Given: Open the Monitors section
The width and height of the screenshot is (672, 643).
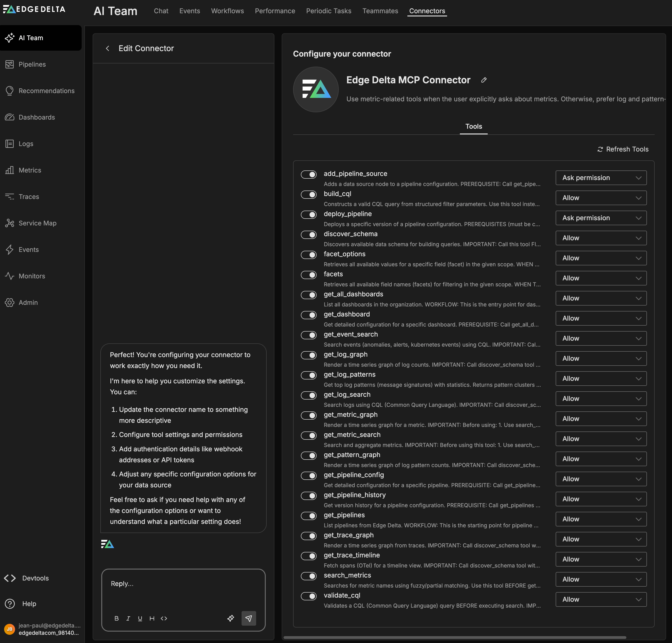Looking at the screenshot, I should 31,276.
